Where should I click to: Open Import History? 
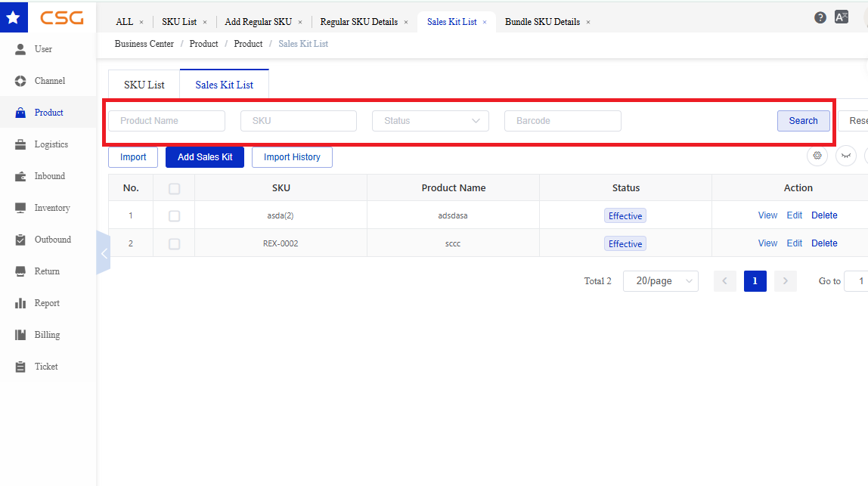(x=292, y=157)
